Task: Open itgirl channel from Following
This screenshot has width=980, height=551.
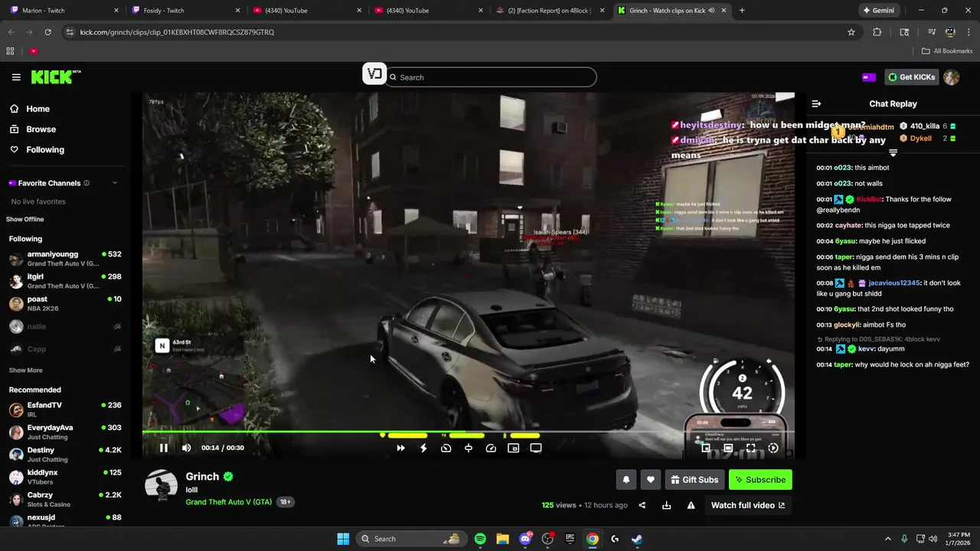Action: pos(65,281)
